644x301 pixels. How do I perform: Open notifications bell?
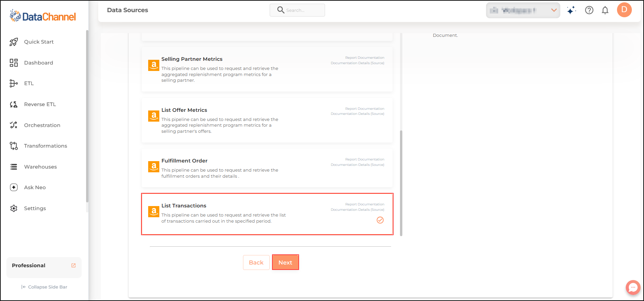[x=605, y=10]
